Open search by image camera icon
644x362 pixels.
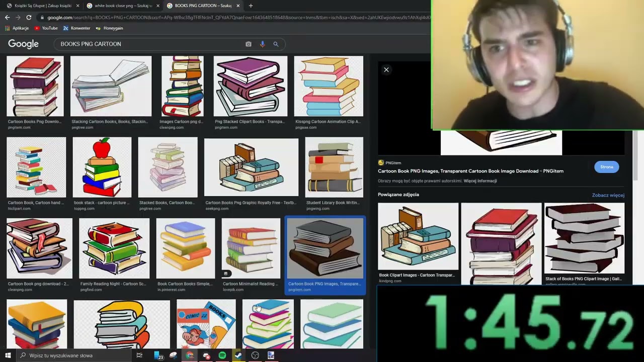click(248, 44)
